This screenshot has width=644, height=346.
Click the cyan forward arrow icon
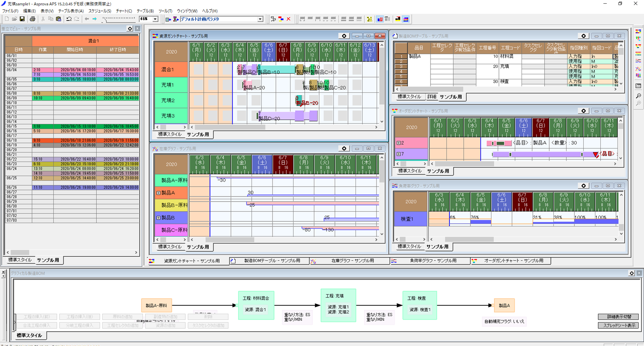coord(94,19)
